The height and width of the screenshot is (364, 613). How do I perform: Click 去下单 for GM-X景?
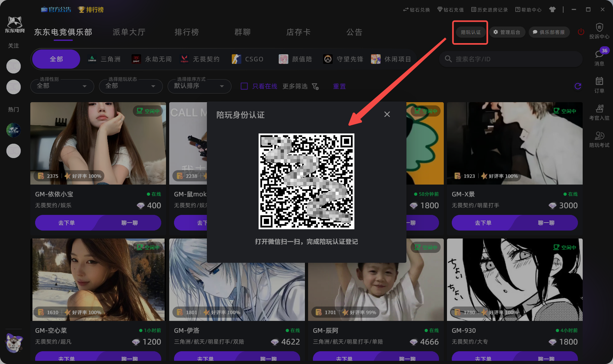(483, 223)
